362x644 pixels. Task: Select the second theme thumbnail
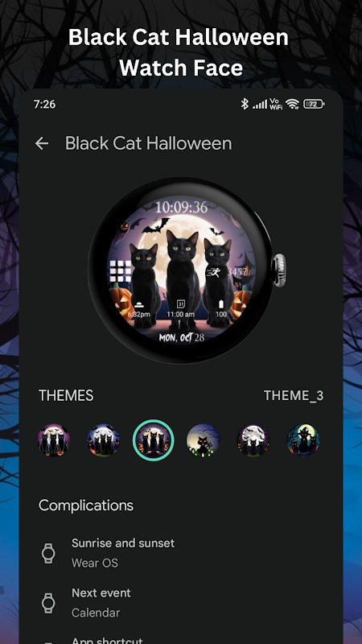click(104, 440)
